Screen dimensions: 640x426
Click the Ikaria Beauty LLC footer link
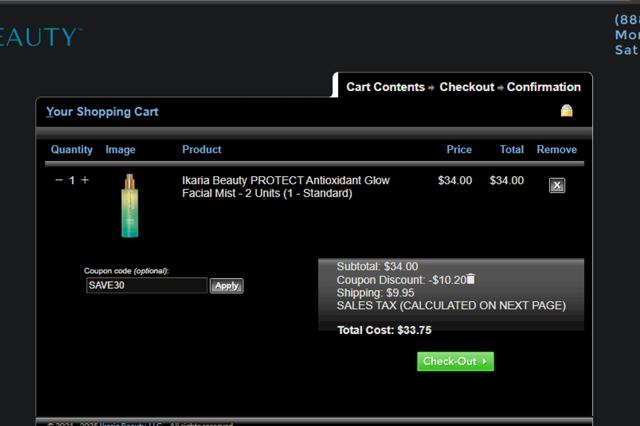[x=131, y=424]
